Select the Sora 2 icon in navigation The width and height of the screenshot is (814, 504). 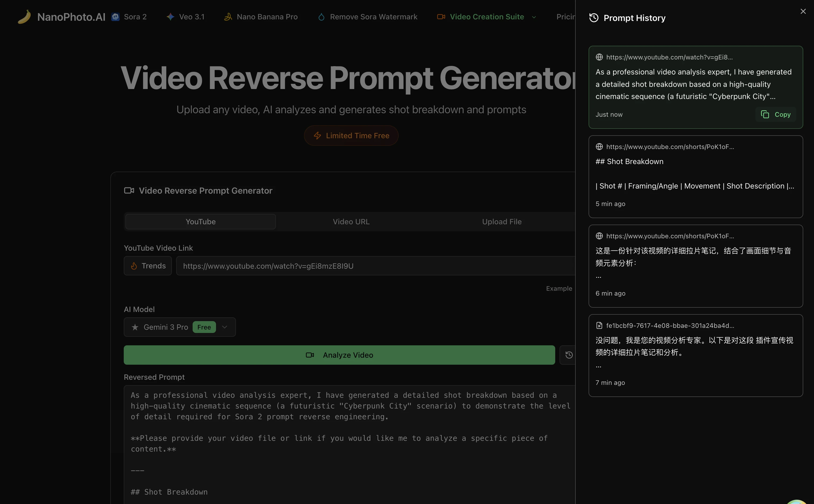pyautogui.click(x=115, y=17)
